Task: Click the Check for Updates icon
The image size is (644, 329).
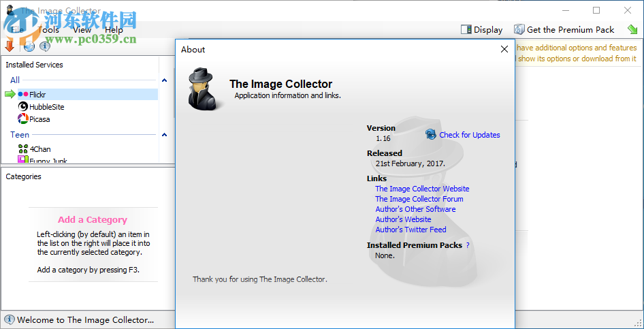Action: point(431,134)
